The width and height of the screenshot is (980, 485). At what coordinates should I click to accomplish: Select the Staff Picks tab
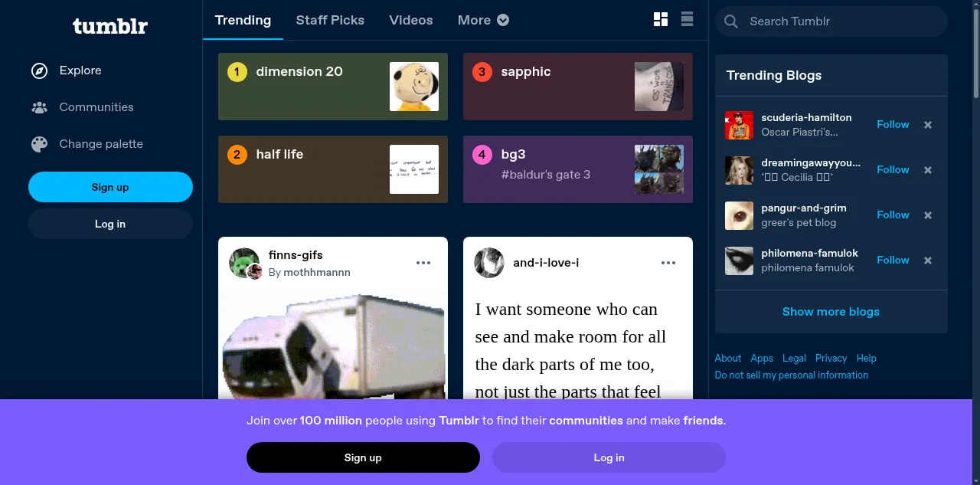pyautogui.click(x=330, y=20)
